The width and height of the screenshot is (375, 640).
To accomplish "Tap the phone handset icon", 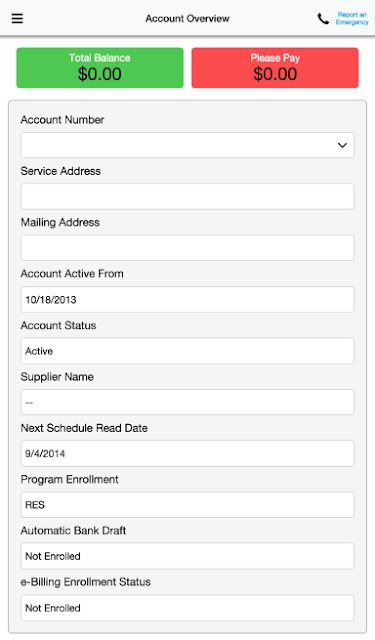I will tap(323, 19).
